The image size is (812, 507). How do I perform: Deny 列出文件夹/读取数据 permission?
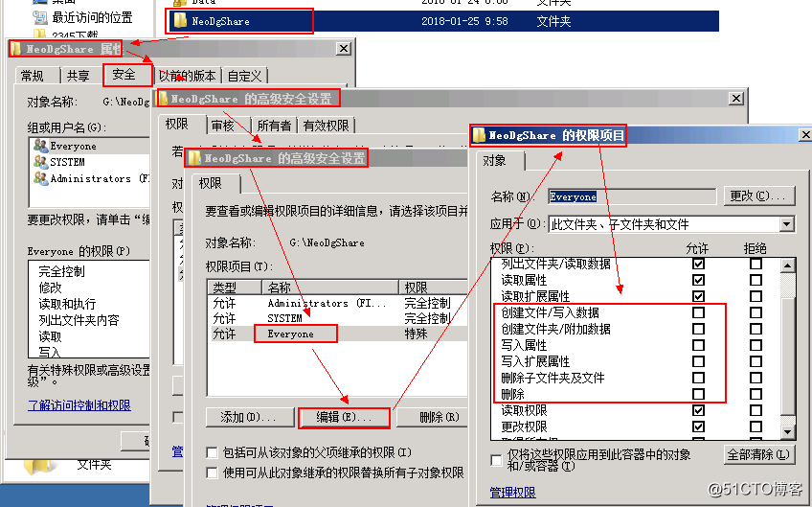tap(756, 264)
